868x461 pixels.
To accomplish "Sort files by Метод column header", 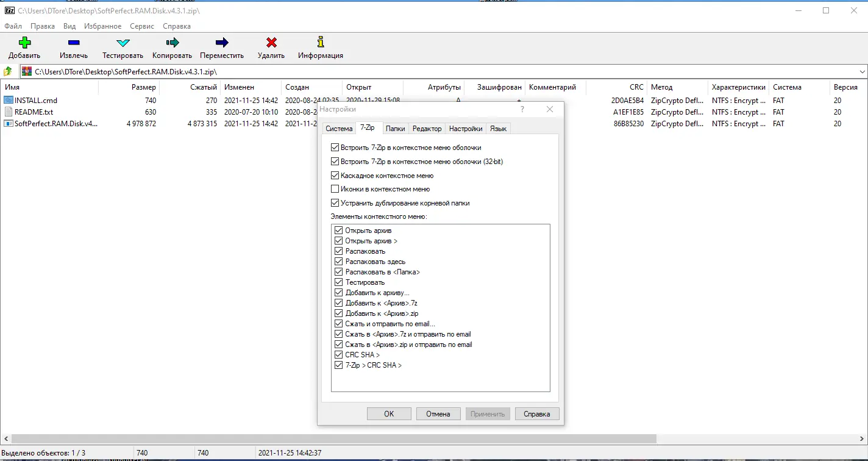I will coord(677,87).
